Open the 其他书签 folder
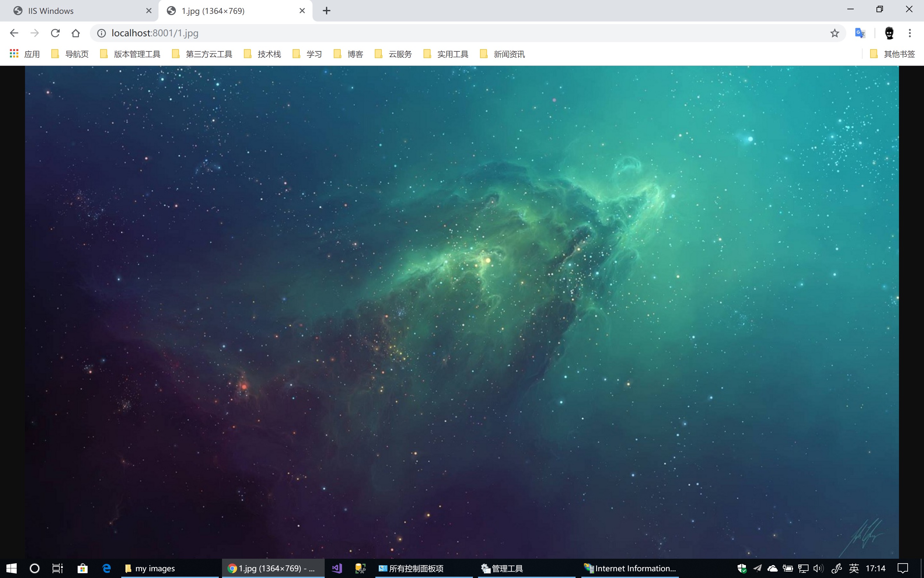This screenshot has height=578, width=924. [x=893, y=54]
